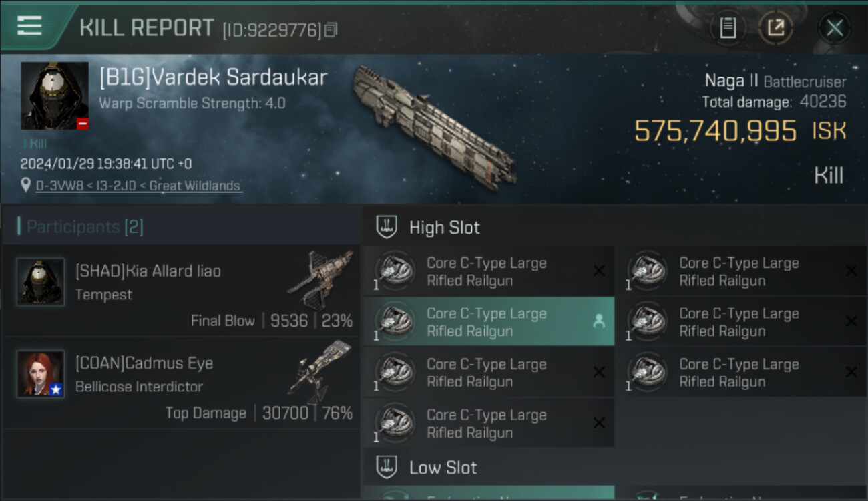Select Cadmus Eye participant entry
Image resolution: width=868 pixels, height=501 pixels.
click(182, 383)
